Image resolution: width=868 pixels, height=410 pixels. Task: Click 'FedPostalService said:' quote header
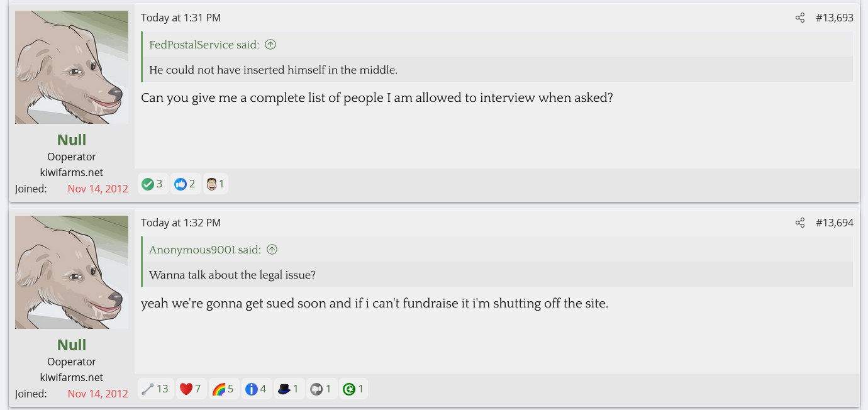[204, 45]
